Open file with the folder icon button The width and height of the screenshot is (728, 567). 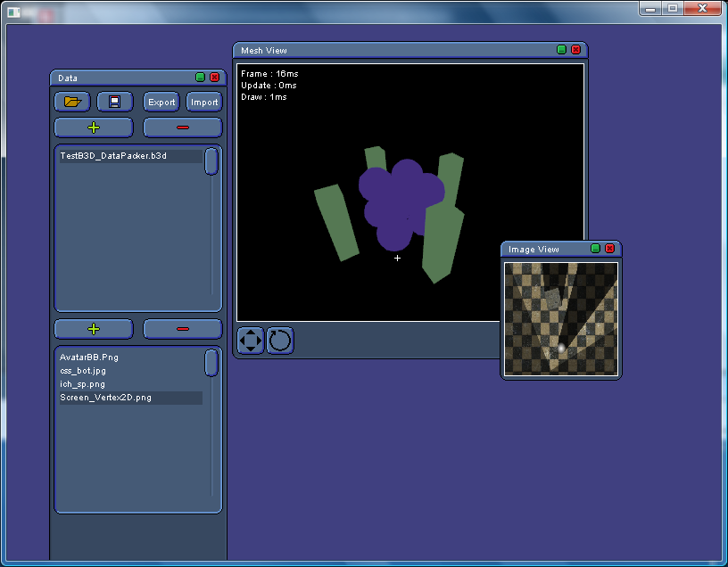[72, 102]
